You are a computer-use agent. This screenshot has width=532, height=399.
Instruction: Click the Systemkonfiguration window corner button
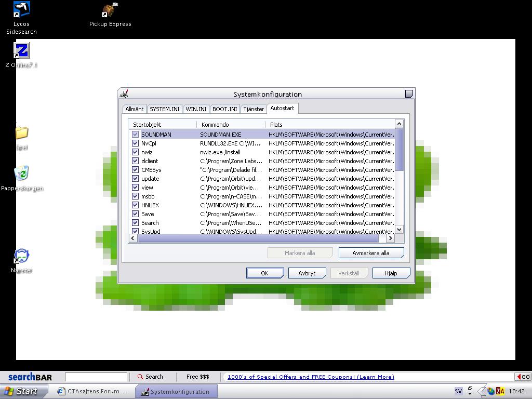click(x=409, y=94)
